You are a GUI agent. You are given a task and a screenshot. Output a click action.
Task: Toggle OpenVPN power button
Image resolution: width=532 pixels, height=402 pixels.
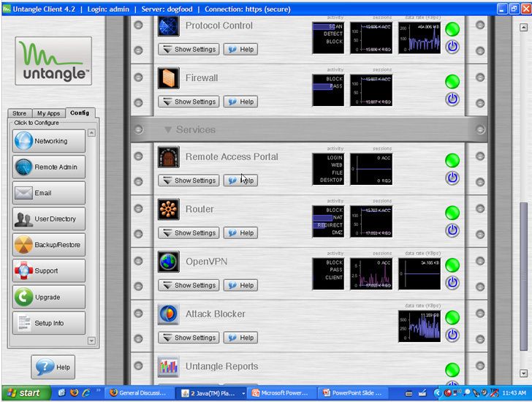[452, 283]
